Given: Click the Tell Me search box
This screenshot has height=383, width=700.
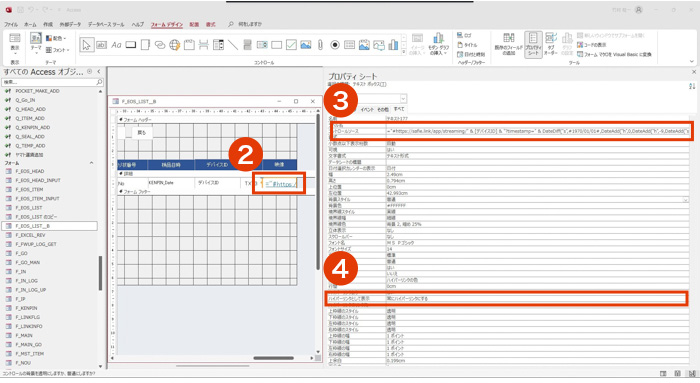Looking at the screenshot, I should [x=250, y=24].
